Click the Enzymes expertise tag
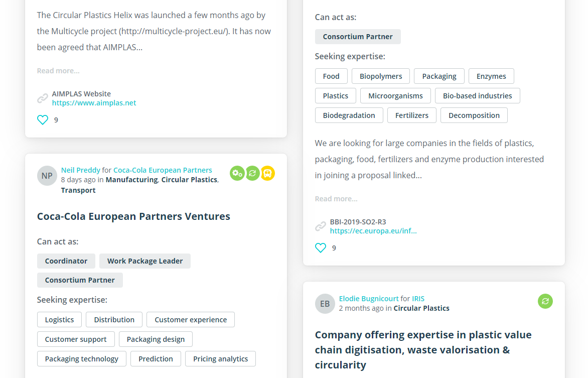The image size is (588, 378). pos(491,76)
